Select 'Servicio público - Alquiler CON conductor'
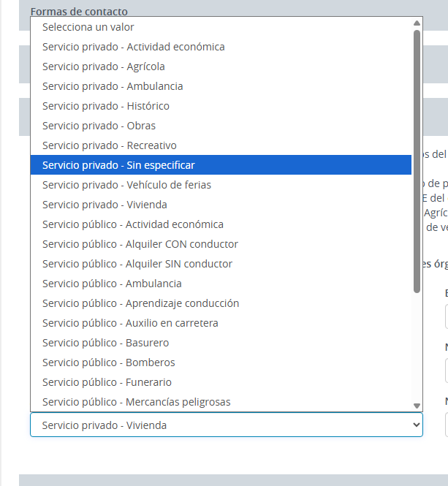The height and width of the screenshot is (486, 448). pyautogui.click(x=140, y=244)
